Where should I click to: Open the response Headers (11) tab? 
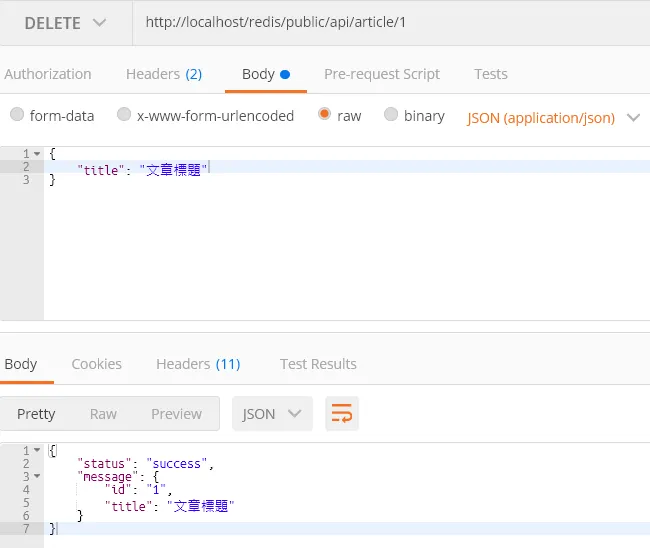(x=198, y=364)
